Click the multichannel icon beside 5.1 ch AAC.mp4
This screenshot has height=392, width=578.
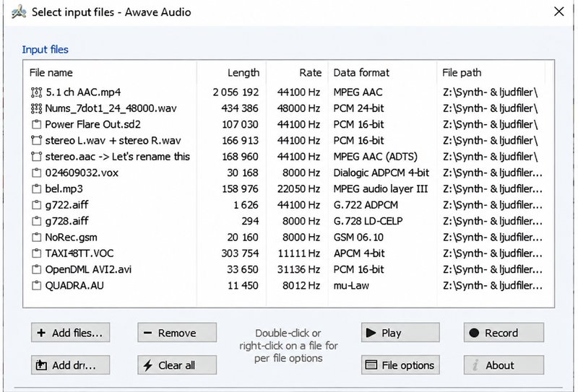click(x=36, y=92)
